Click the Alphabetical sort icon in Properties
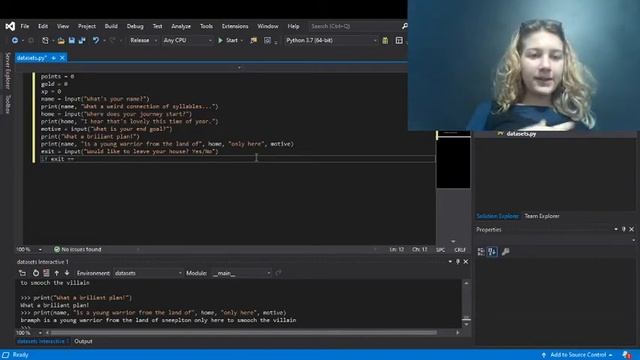640x360 pixels. tap(492, 252)
